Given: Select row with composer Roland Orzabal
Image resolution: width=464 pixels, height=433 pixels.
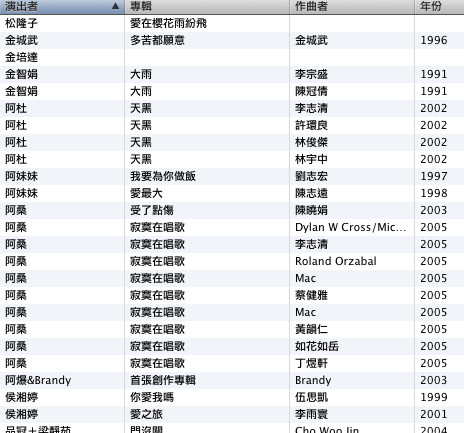Looking at the screenshot, I should 232,261.
